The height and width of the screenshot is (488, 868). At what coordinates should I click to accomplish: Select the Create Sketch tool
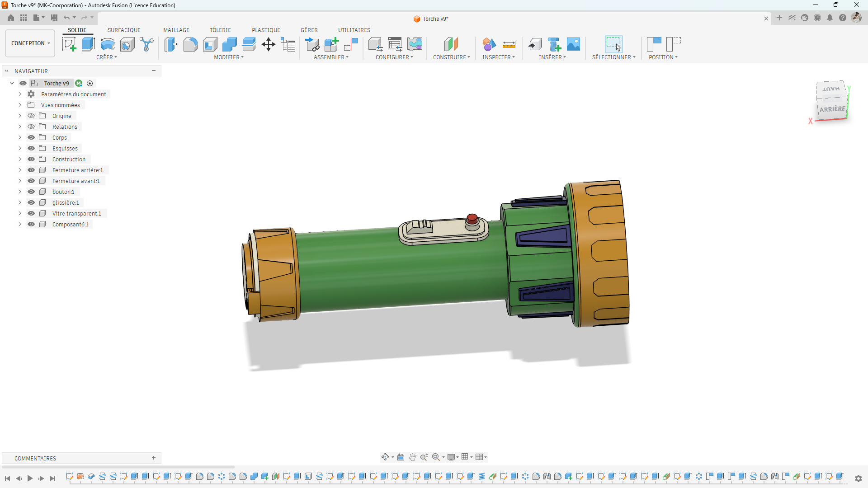(69, 44)
